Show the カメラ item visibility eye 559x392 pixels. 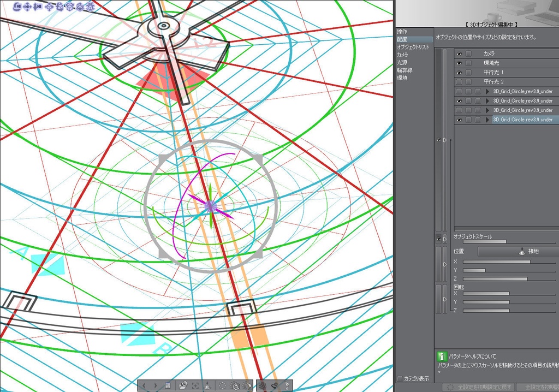tap(459, 54)
